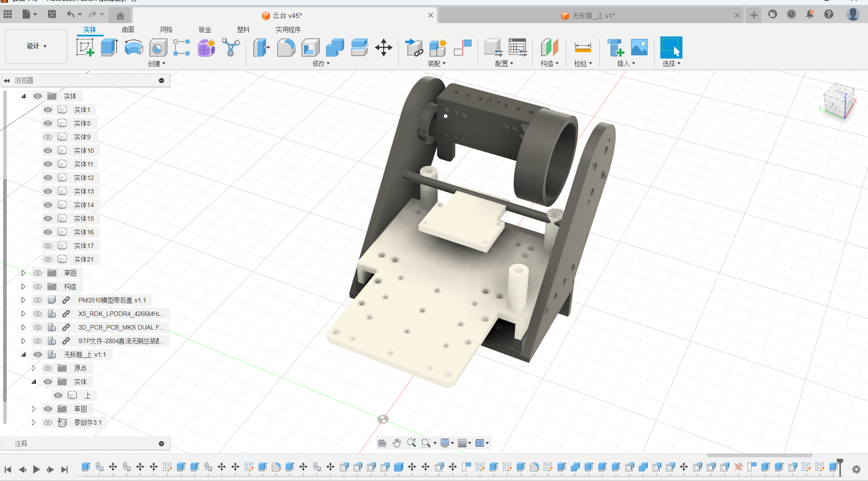Switch to the 曲面 tab

[x=128, y=29]
